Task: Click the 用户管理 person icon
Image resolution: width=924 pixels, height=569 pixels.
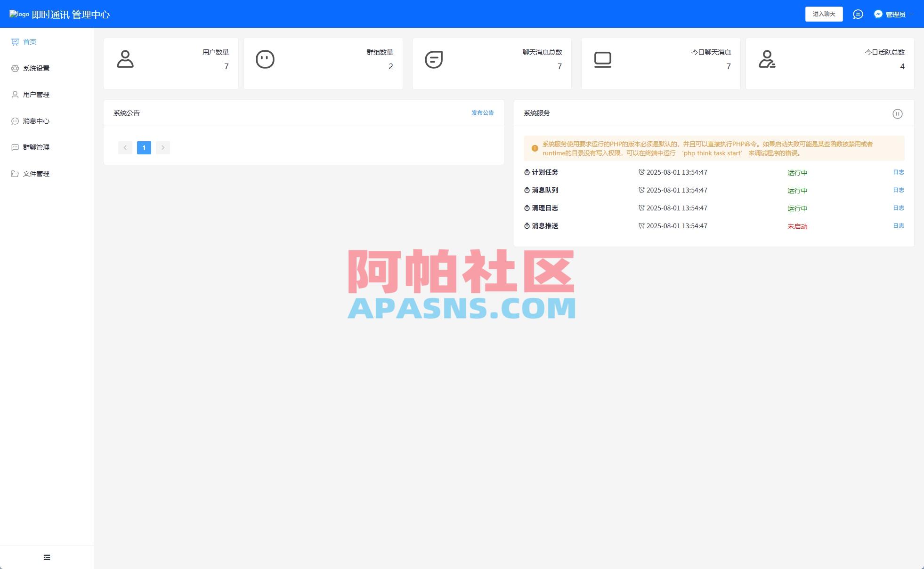Action: tap(15, 94)
